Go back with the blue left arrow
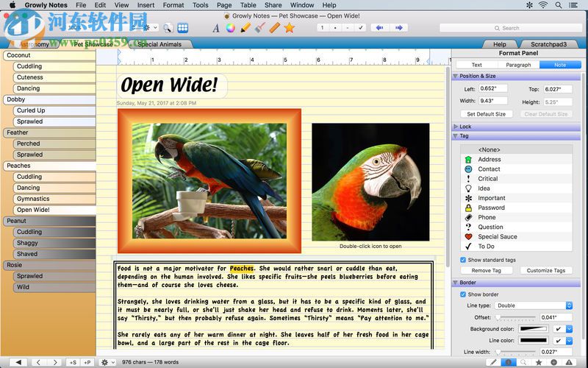The height and width of the screenshot is (368, 588). (379, 28)
